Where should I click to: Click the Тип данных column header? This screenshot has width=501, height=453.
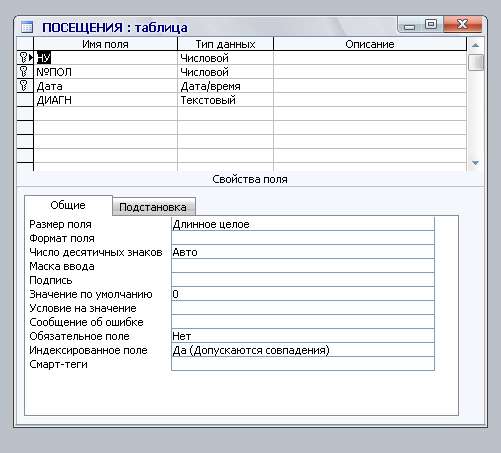click(225, 44)
